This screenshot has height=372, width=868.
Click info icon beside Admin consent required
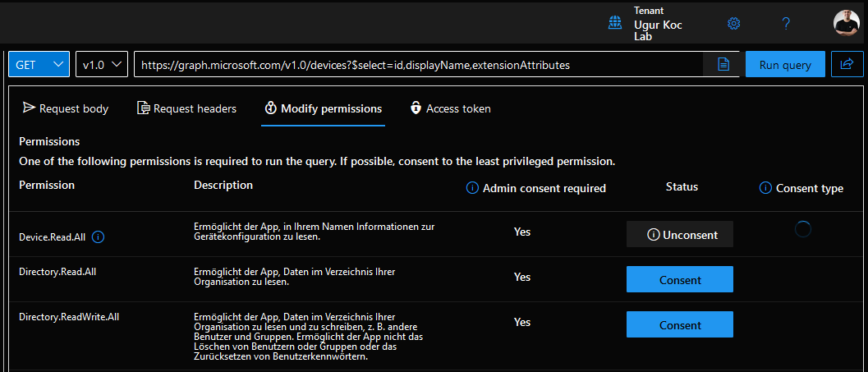click(472, 188)
